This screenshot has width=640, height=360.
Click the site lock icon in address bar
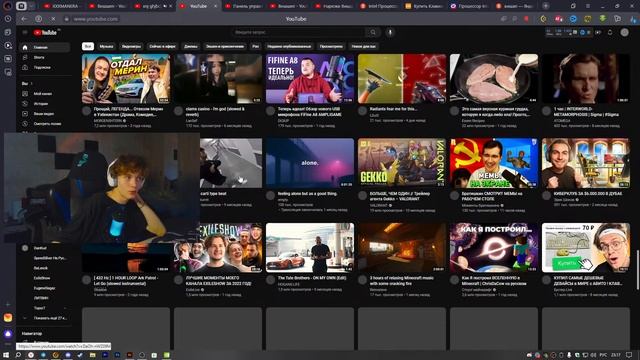67,19
